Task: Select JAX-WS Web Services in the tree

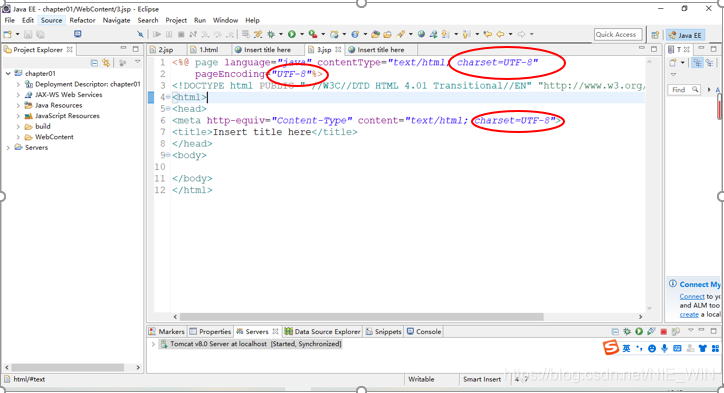Action: click(x=64, y=95)
